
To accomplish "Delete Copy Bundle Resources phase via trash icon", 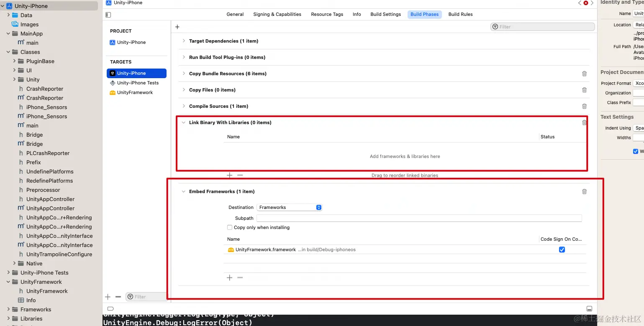I will tap(584, 74).
